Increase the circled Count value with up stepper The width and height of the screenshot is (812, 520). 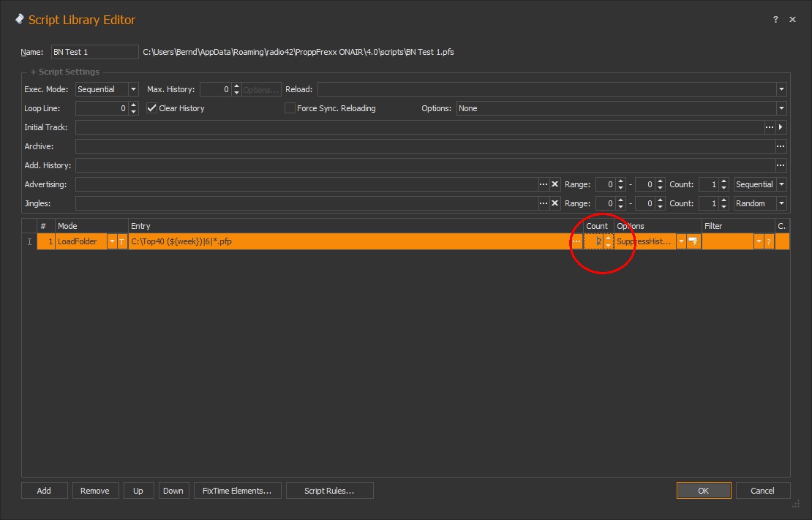pyautogui.click(x=608, y=238)
